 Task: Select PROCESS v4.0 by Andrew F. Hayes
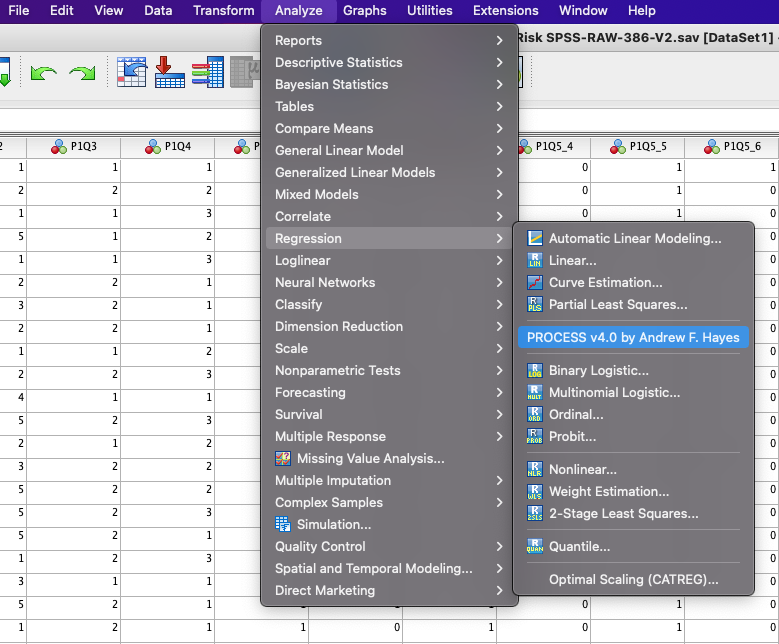click(x=633, y=337)
